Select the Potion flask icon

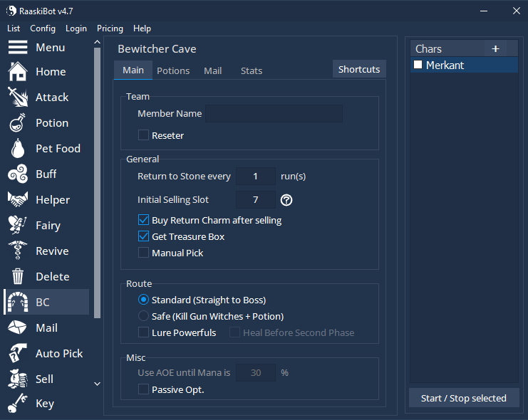pyautogui.click(x=18, y=122)
